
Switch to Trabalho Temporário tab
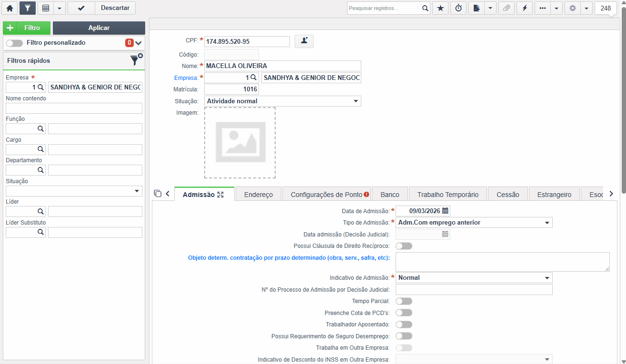click(448, 194)
